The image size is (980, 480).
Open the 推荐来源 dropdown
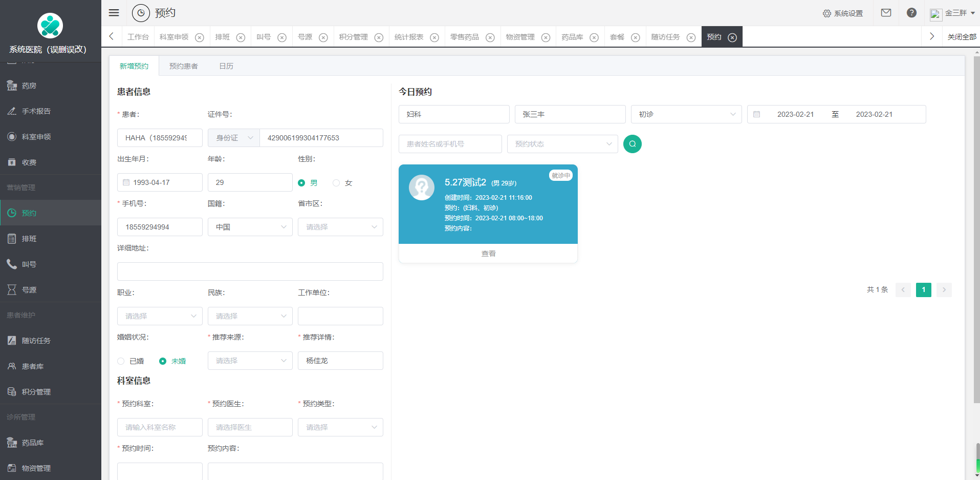tap(250, 361)
